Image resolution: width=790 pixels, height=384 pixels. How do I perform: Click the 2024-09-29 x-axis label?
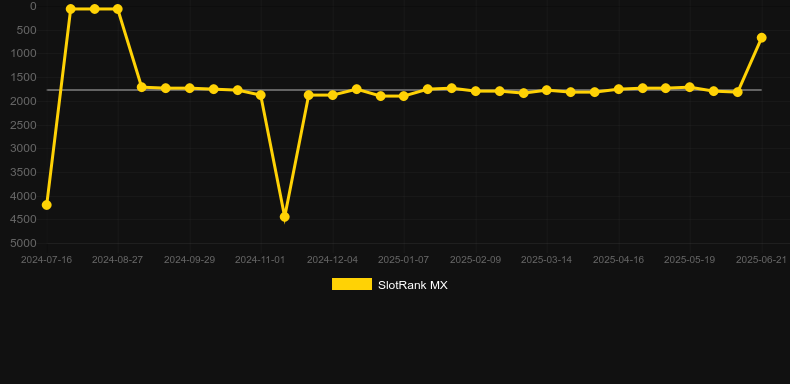click(x=189, y=260)
